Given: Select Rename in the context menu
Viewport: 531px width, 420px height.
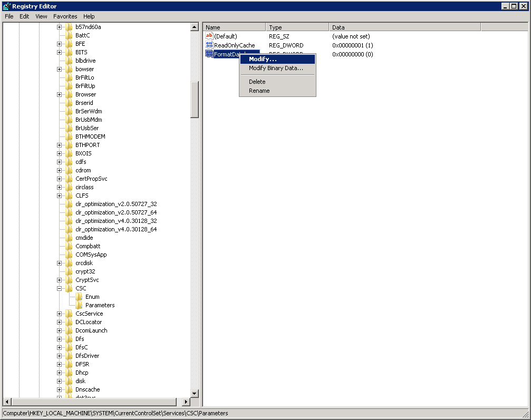Looking at the screenshot, I should (277, 91).
